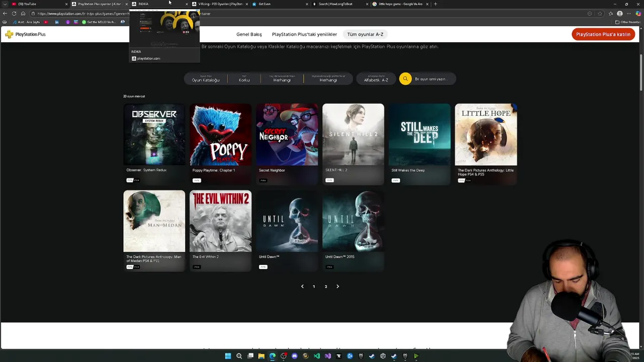Expand Oyun Kataloğu game type filter

205,78
